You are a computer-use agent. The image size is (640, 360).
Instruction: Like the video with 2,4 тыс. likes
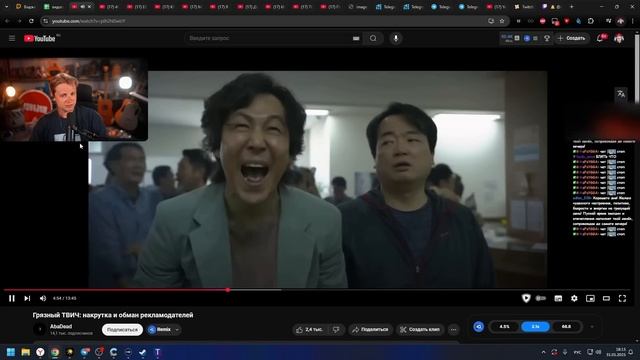309,329
